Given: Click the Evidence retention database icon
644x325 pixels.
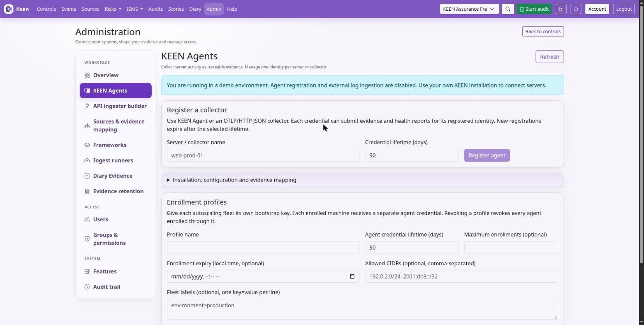Looking at the screenshot, I should [x=87, y=192].
